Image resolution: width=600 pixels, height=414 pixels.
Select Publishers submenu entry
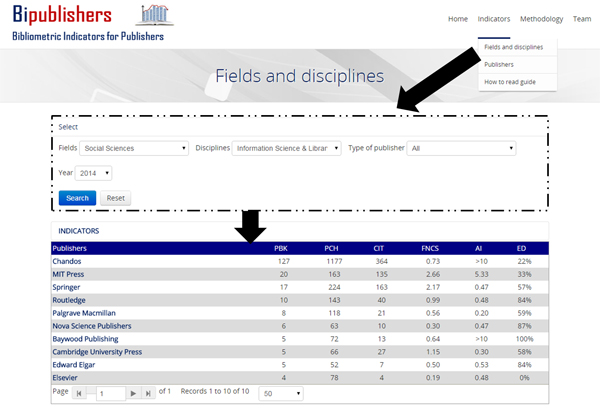pos(499,64)
